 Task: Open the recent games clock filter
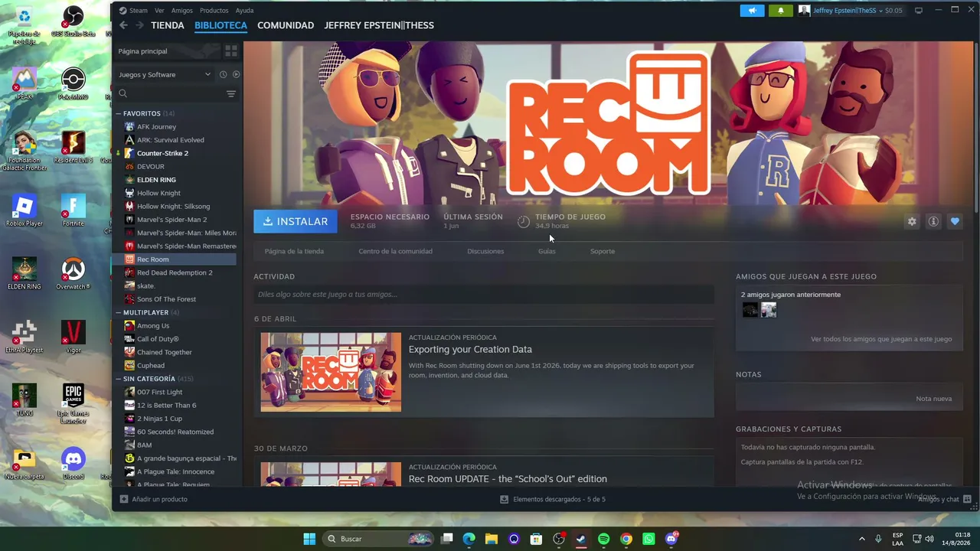pyautogui.click(x=223, y=74)
